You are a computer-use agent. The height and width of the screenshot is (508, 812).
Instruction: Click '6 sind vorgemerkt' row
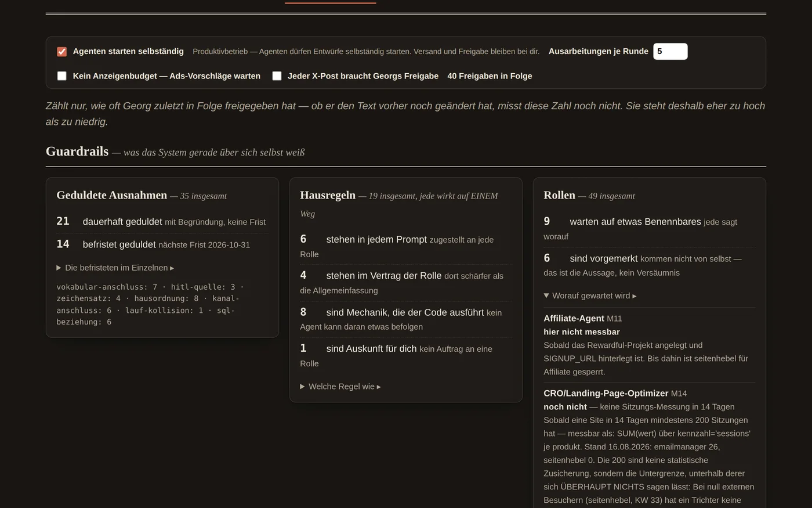coord(649,265)
